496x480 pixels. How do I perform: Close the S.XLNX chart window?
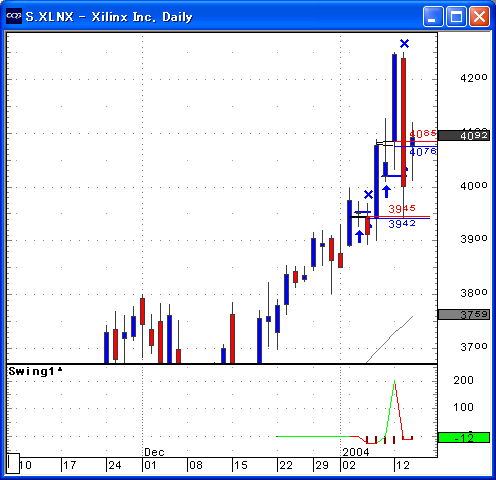tap(479, 16)
